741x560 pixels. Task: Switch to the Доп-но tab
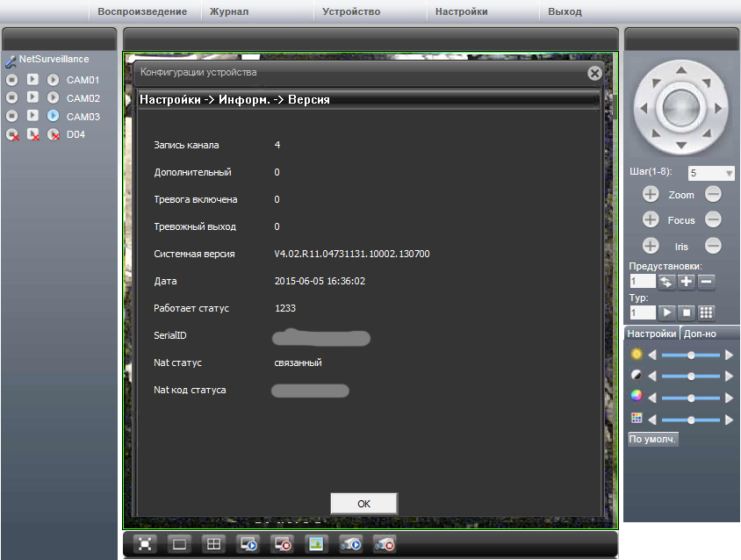click(x=700, y=334)
